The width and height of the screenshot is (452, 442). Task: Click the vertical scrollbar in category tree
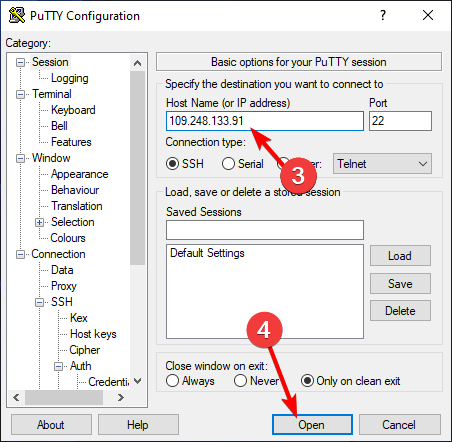click(137, 168)
